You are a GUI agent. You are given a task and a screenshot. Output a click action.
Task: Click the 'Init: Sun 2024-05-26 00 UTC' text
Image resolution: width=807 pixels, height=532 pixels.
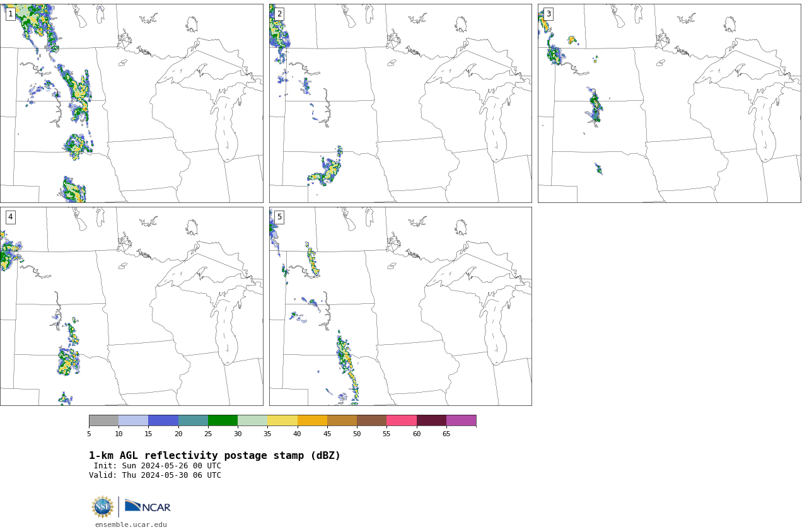tap(158, 466)
